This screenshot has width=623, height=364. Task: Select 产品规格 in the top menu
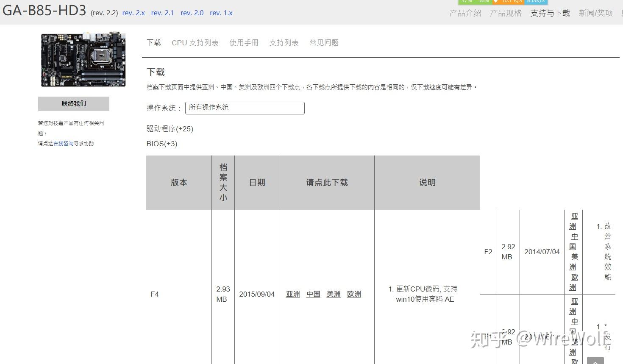pos(505,13)
